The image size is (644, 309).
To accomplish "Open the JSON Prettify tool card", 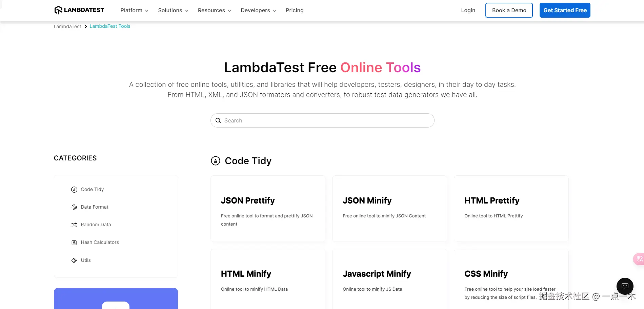I will pyautogui.click(x=267, y=209).
